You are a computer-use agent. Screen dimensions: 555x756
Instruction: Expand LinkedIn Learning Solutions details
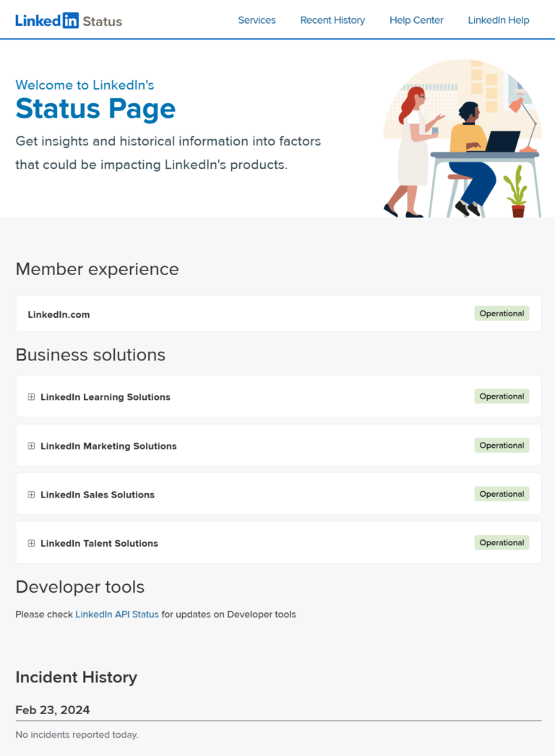click(x=30, y=396)
